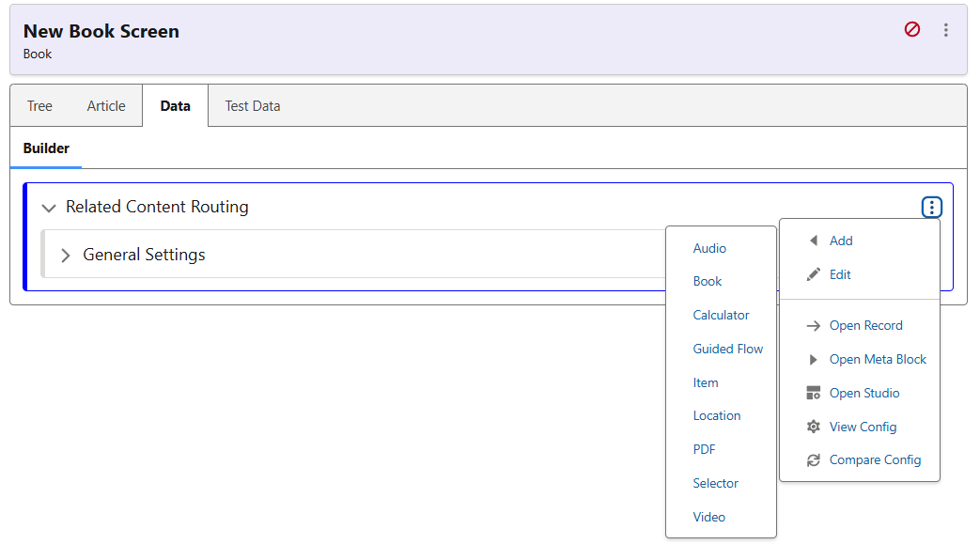The width and height of the screenshot is (980, 560).
Task: Click Open Meta Block menu entry
Action: (x=878, y=359)
